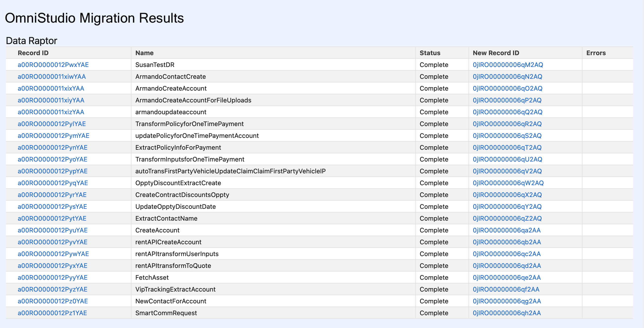Open new record 0jIRO00000006qg2AA

(507, 301)
